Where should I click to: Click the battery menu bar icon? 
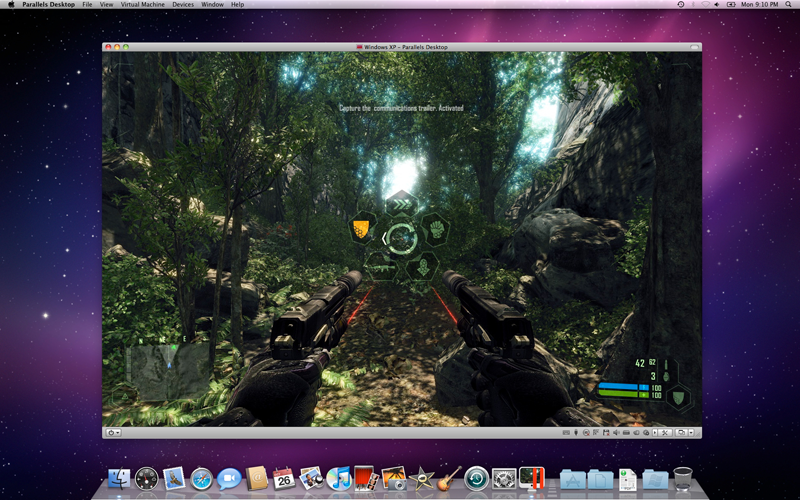tap(731, 4)
